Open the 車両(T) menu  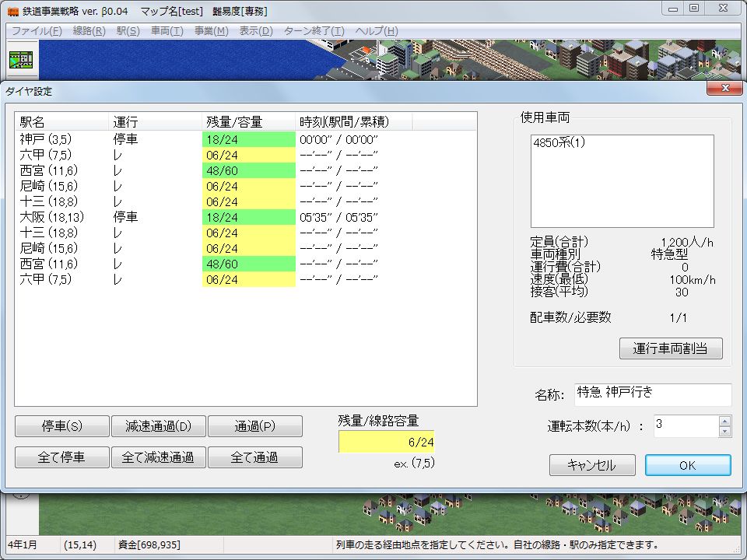[167, 31]
